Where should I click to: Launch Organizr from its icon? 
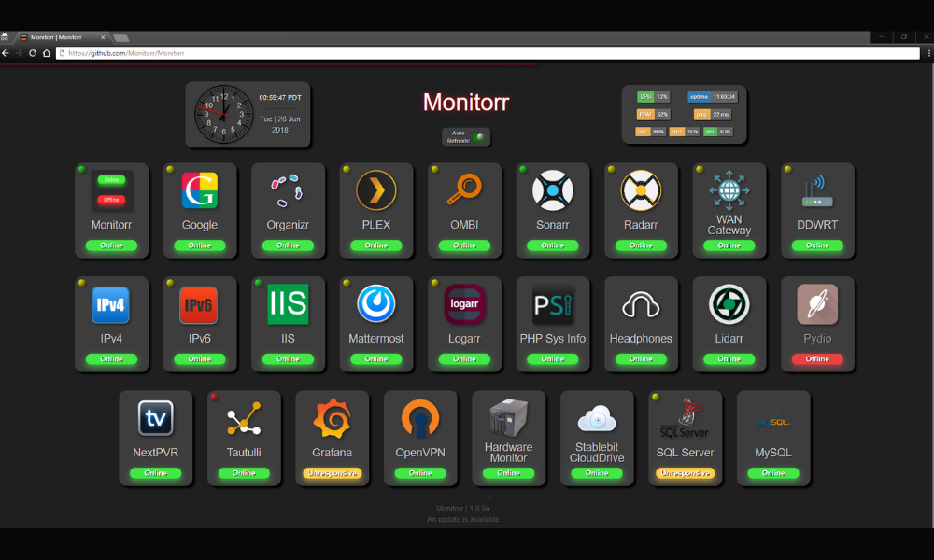288,190
